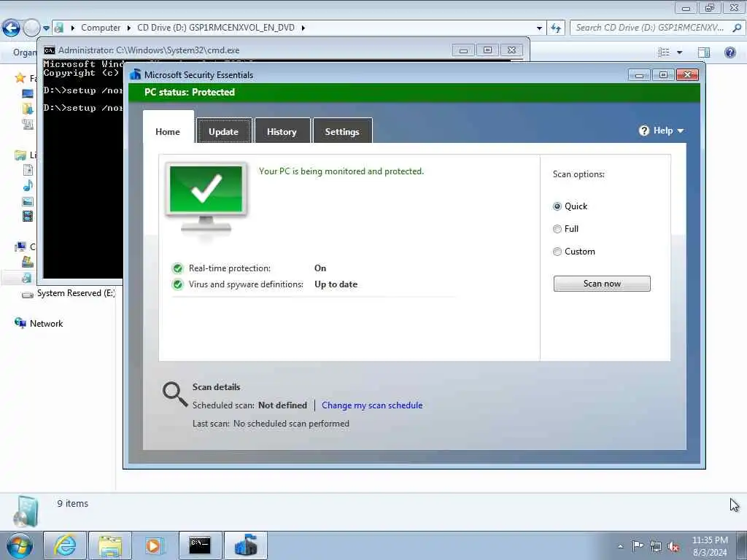The width and height of the screenshot is (747, 560).
Task: Select Network in the navigation pane
Action: 46,323
